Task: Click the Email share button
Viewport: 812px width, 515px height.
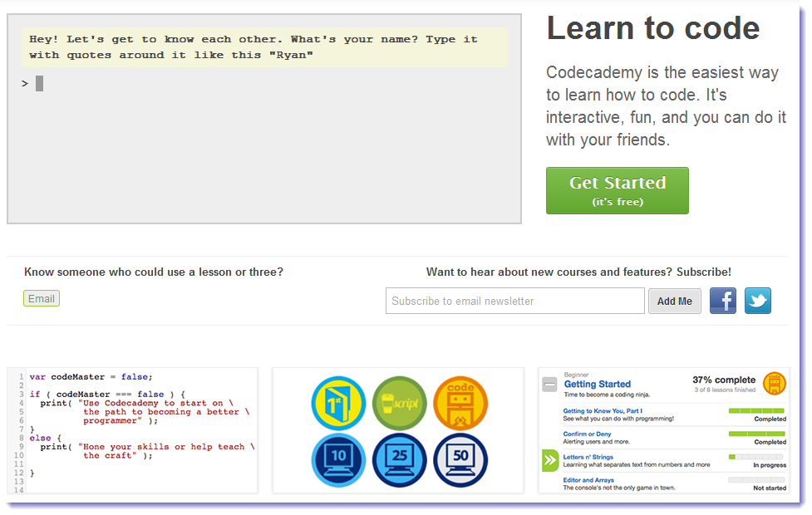Action: tap(42, 299)
